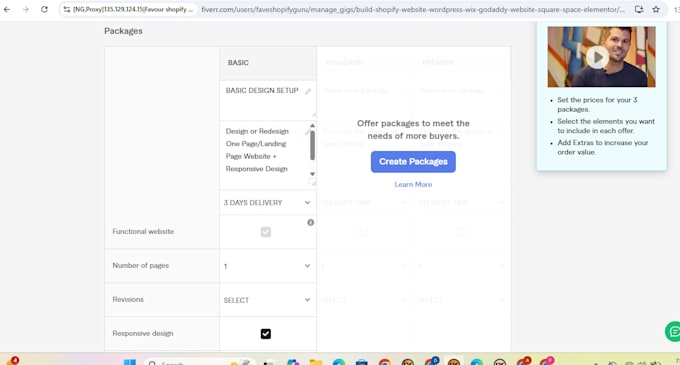Image resolution: width=680 pixels, height=365 pixels.
Task: Open the Revisions SELECT dropdown
Action: [x=268, y=300]
